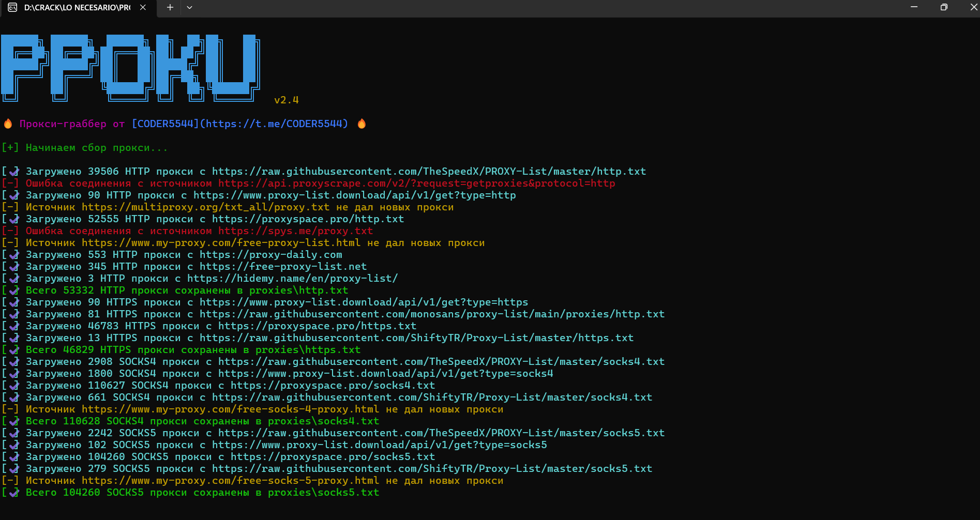The height and width of the screenshot is (520, 980).
Task: Open the https://proxy-daily.com URL
Action: pos(270,254)
